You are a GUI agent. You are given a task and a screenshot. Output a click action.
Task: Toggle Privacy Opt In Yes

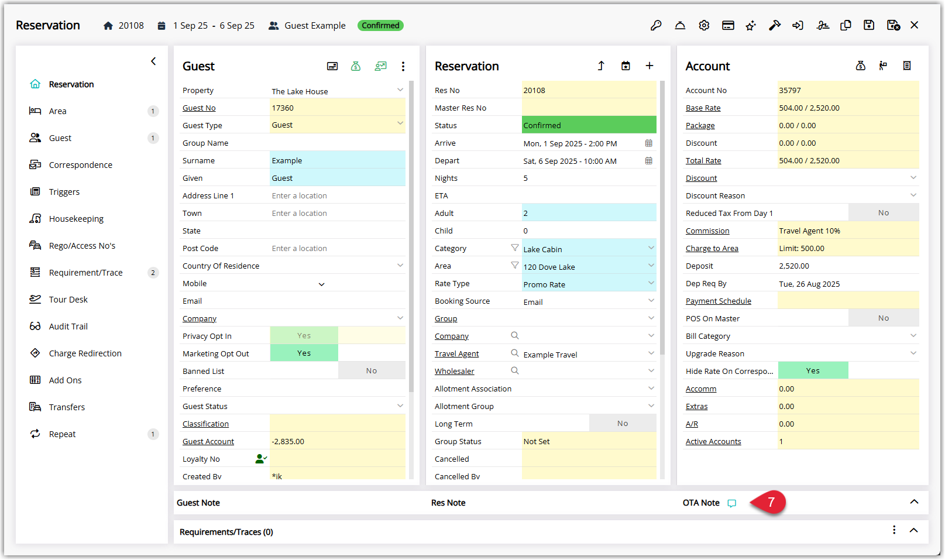point(304,335)
